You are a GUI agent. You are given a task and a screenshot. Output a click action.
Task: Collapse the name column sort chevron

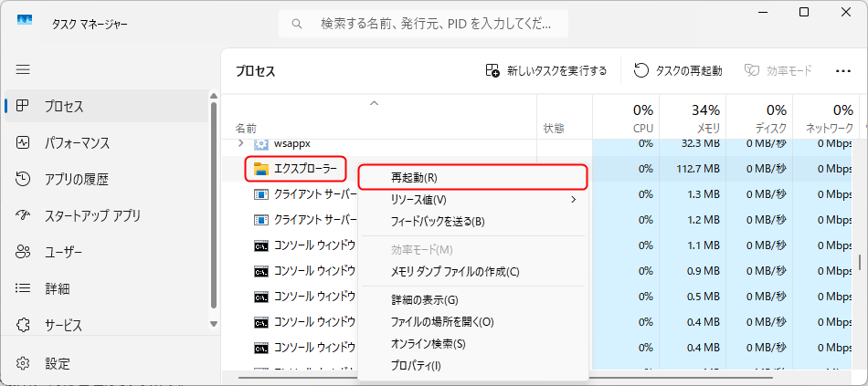point(375,103)
